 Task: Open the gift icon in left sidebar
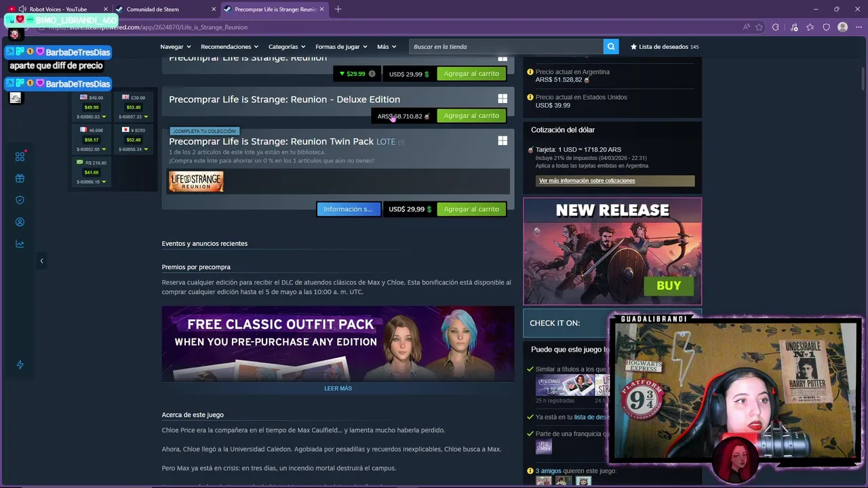20,178
